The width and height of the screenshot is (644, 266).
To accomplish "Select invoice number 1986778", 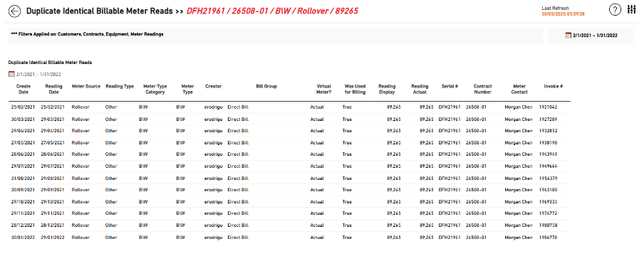I will (548, 238).
